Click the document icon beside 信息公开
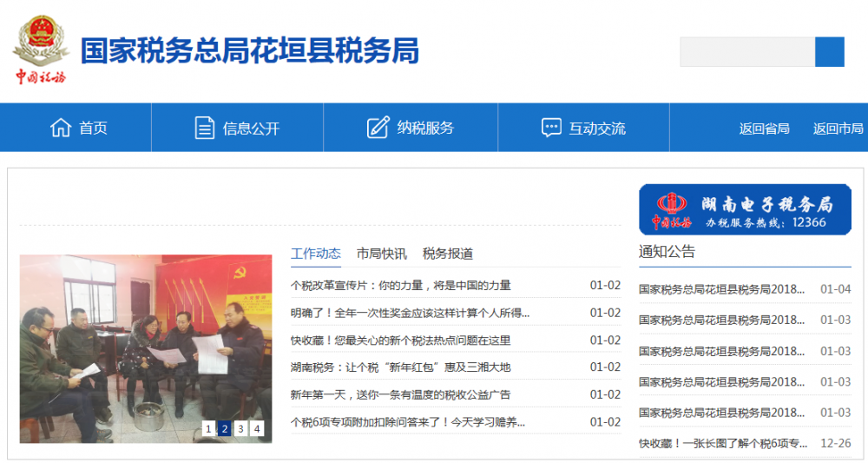 (204, 128)
